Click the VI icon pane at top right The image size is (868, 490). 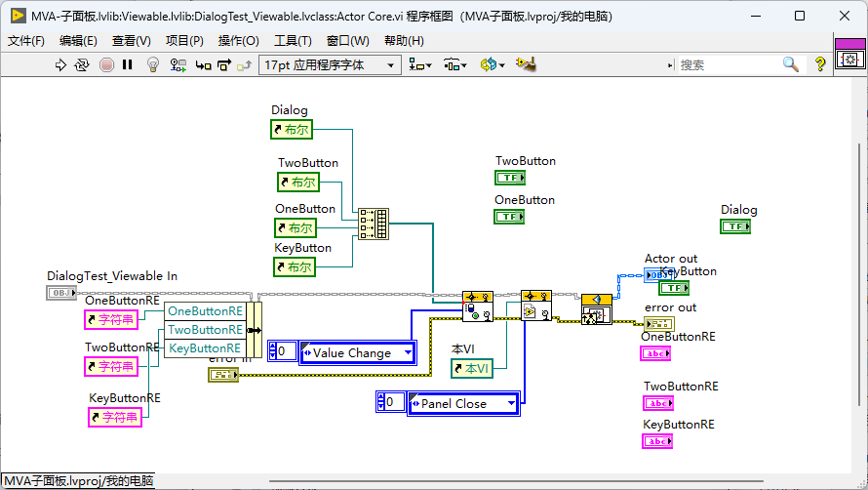coord(849,54)
